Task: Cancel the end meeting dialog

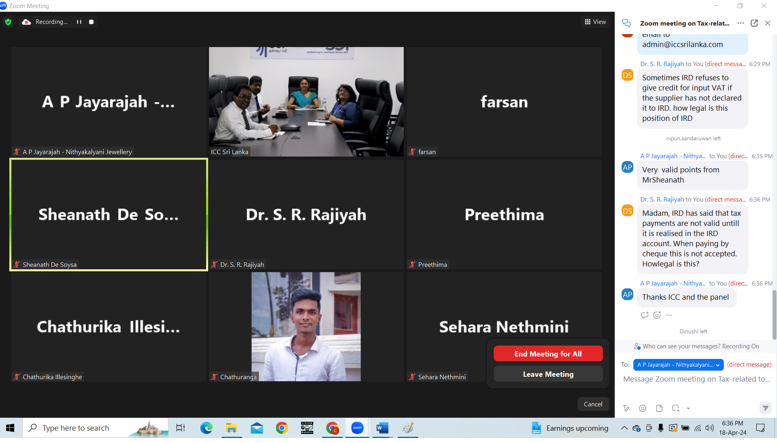Action: (x=593, y=404)
